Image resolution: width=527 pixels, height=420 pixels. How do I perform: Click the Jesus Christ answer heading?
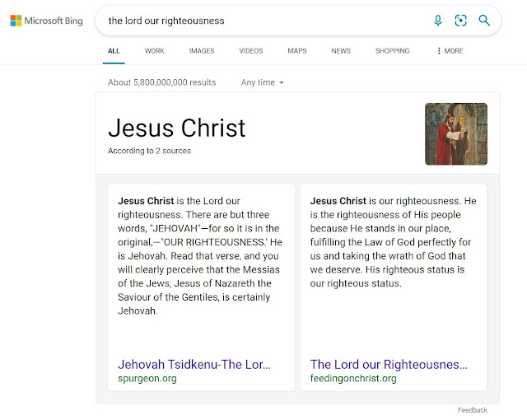[177, 128]
